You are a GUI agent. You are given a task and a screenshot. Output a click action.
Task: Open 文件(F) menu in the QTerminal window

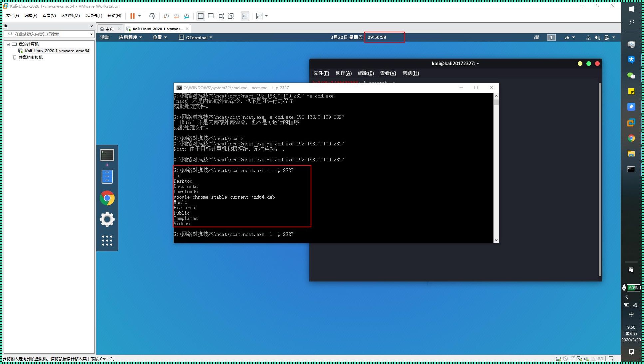(321, 73)
